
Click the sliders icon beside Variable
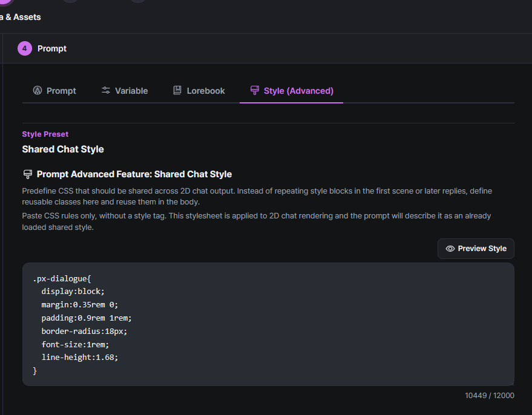click(x=106, y=91)
